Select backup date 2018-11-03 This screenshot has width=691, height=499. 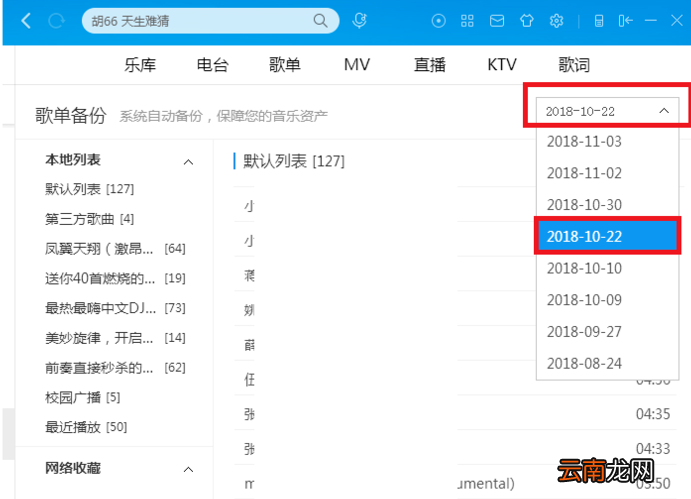(607, 142)
